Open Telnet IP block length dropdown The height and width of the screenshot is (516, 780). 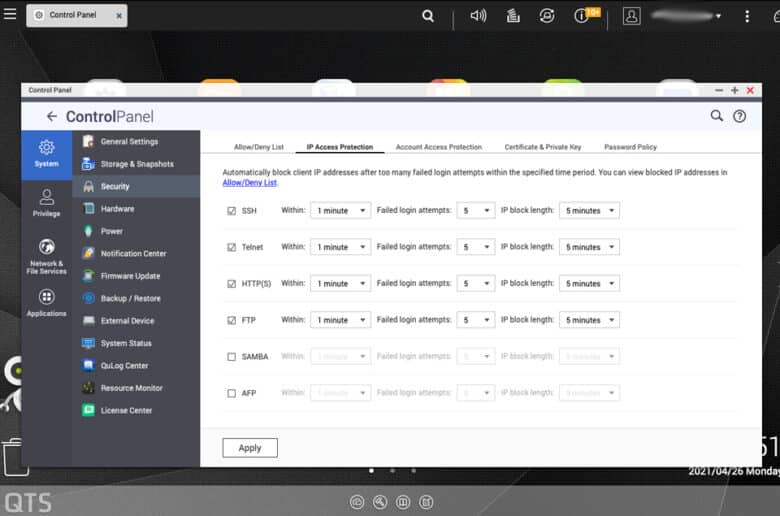(x=589, y=247)
